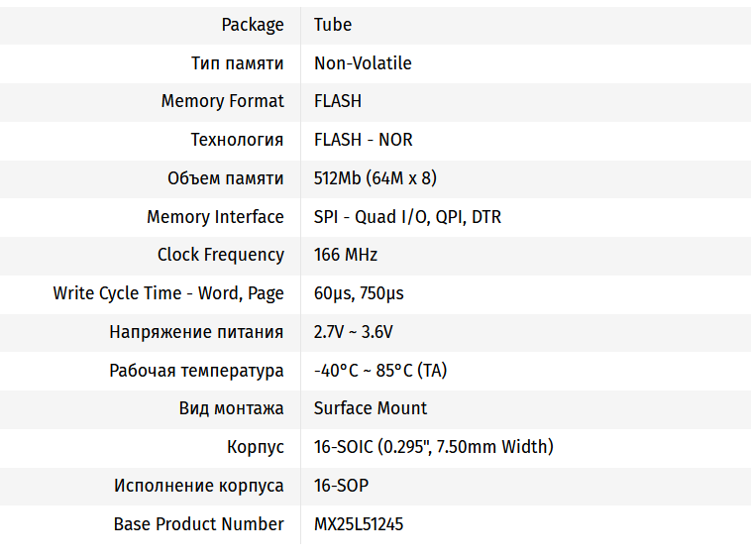Select the Surface Mount value
The image size is (751, 560).
pos(371,408)
